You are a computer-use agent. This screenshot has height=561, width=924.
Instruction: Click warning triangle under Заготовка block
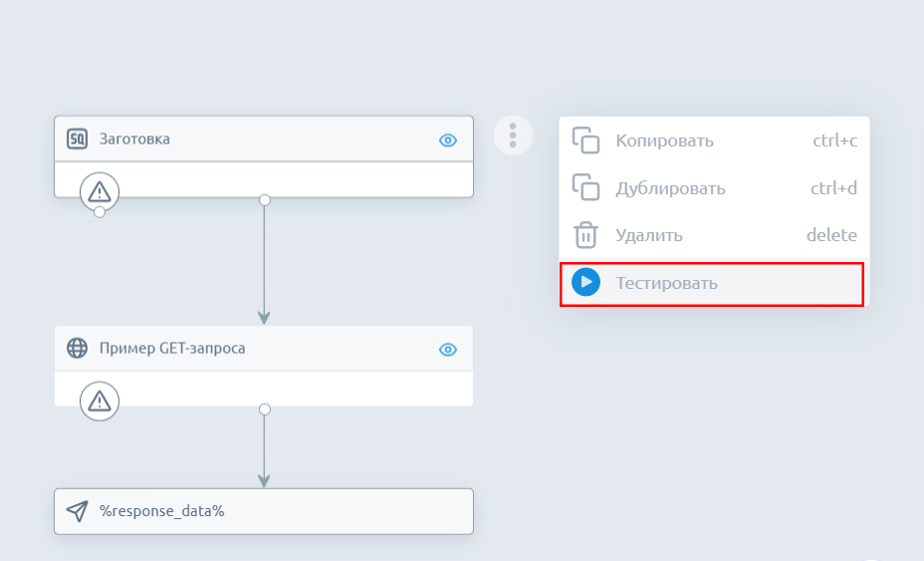point(100,190)
